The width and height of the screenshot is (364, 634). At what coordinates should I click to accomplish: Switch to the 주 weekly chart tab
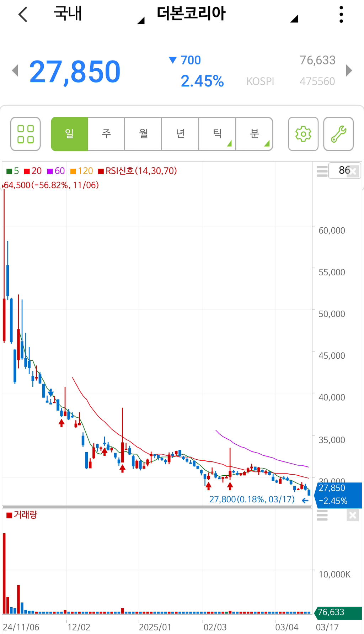pyautogui.click(x=106, y=134)
